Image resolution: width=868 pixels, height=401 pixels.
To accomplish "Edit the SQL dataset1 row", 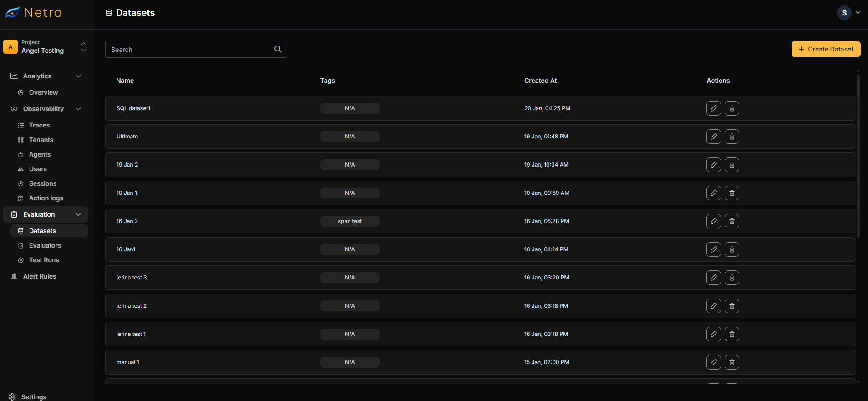I will tap(713, 108).
